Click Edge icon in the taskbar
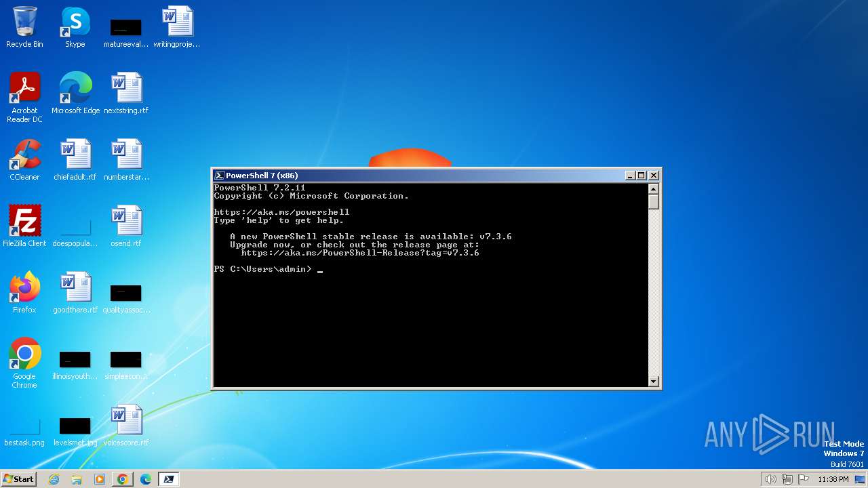The height and width of the screenshot is (488, 868). pyautogui.click(x=146, y=479)
